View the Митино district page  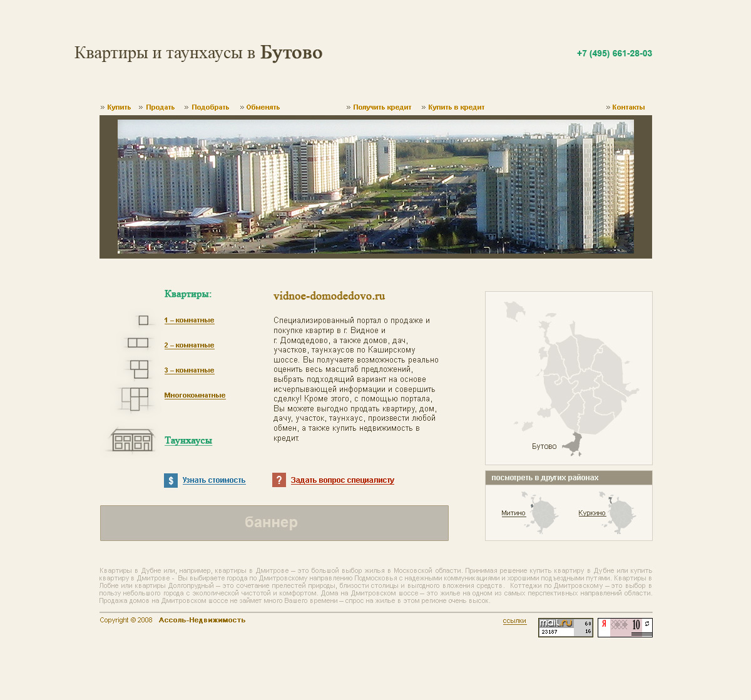tap(513, 512)
